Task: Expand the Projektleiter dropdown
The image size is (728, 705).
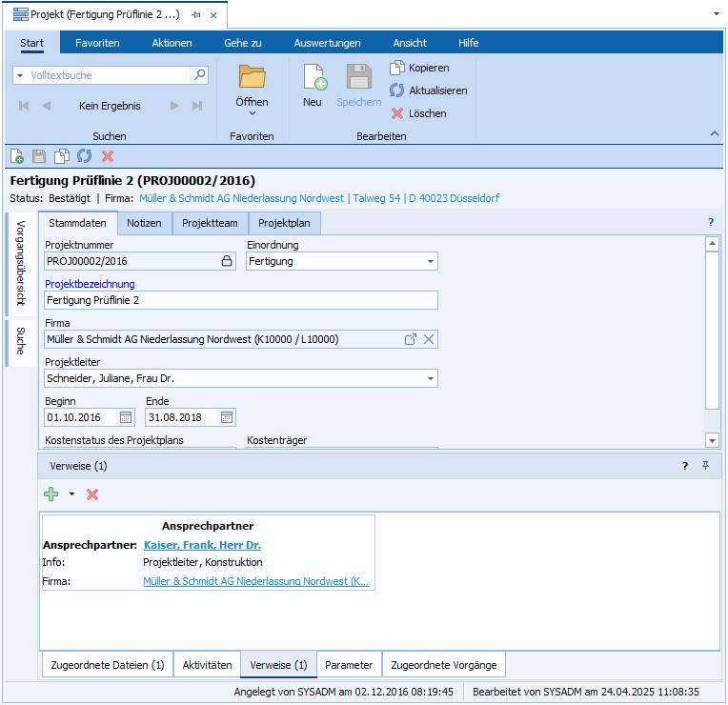Action: click(430, 378)
